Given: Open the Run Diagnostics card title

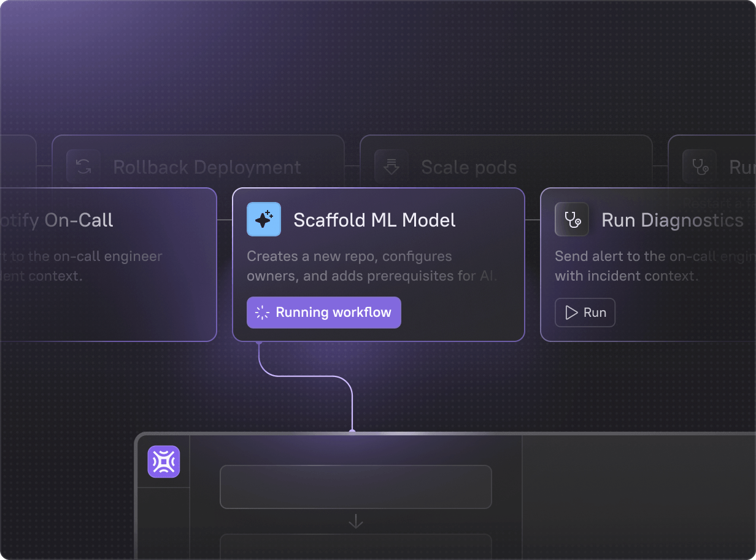Looking at the screenshot, I should point(673,220).
